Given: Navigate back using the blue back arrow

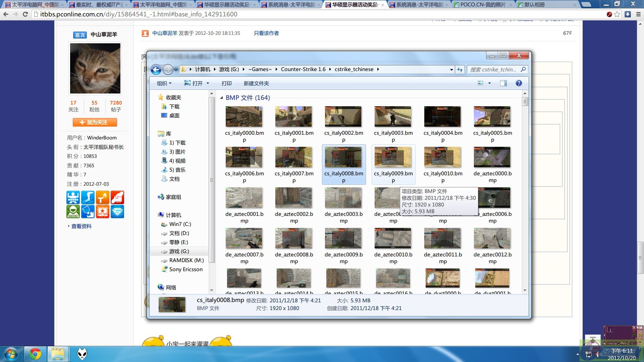Looking at the screenshot, I should [x=156, y=69].
